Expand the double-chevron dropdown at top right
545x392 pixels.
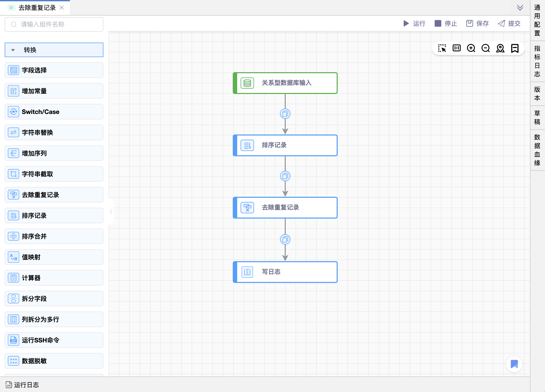pos(520,8)
